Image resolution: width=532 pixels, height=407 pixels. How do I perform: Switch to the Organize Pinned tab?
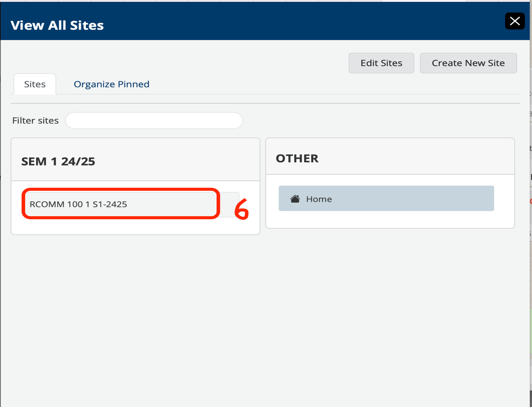pyautogui.click(x=111, y=84)
